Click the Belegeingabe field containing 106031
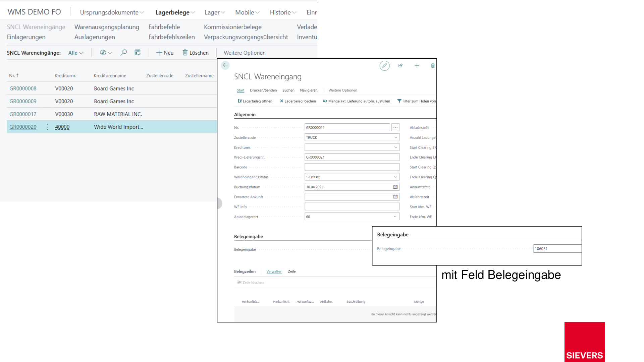The width and height of the screenshot is (644, 362). coord(557,249)
